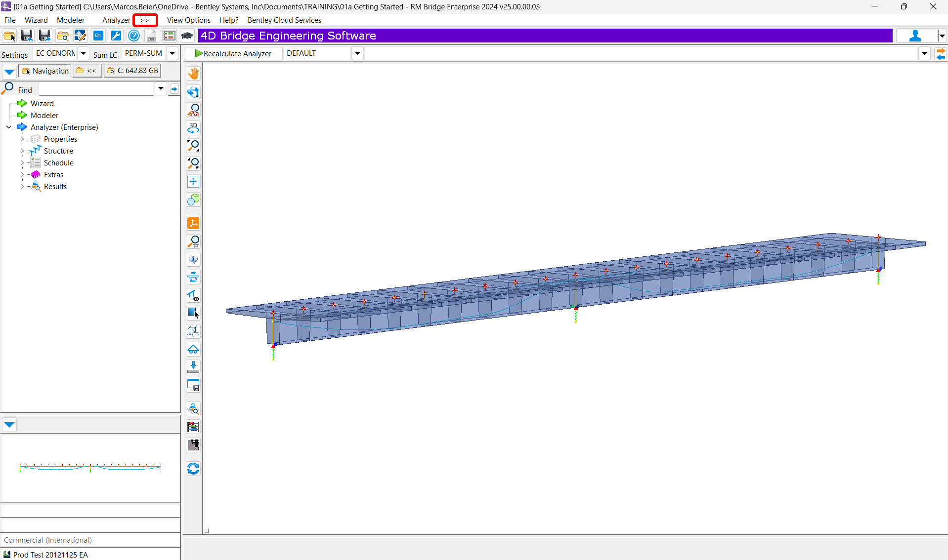Click the blue square selection cursor icon
This screenshot has height=560, width=948.
point(193,313)
